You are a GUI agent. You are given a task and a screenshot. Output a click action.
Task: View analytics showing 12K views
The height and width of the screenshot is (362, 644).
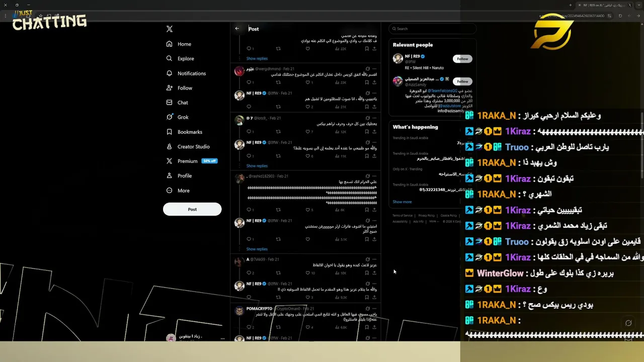click(340, 132)
